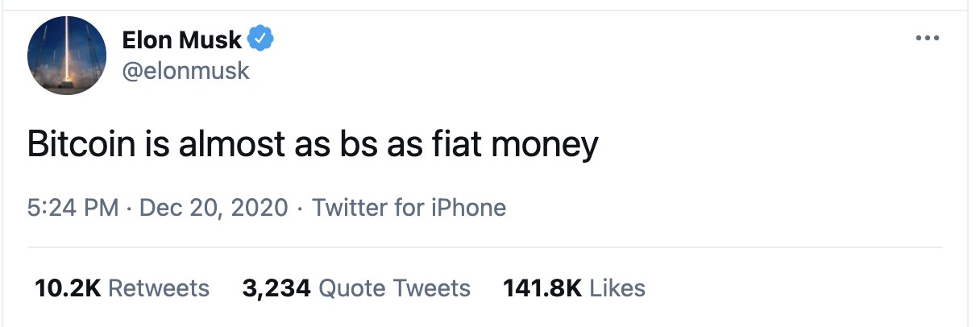980x327 pixels.
Task: Click the word Bitcoin in the tweet
Action: (x=73, y=145)
